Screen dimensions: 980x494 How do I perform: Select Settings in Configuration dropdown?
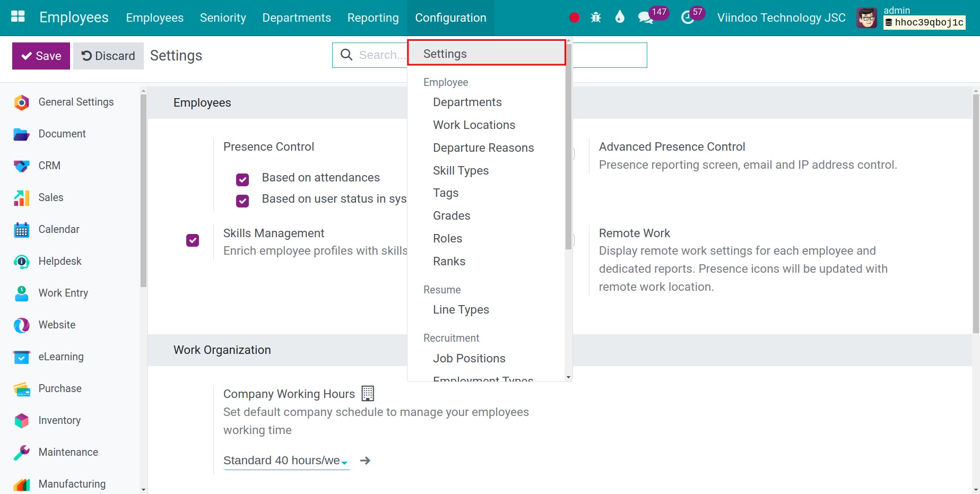tap(487, 54)
